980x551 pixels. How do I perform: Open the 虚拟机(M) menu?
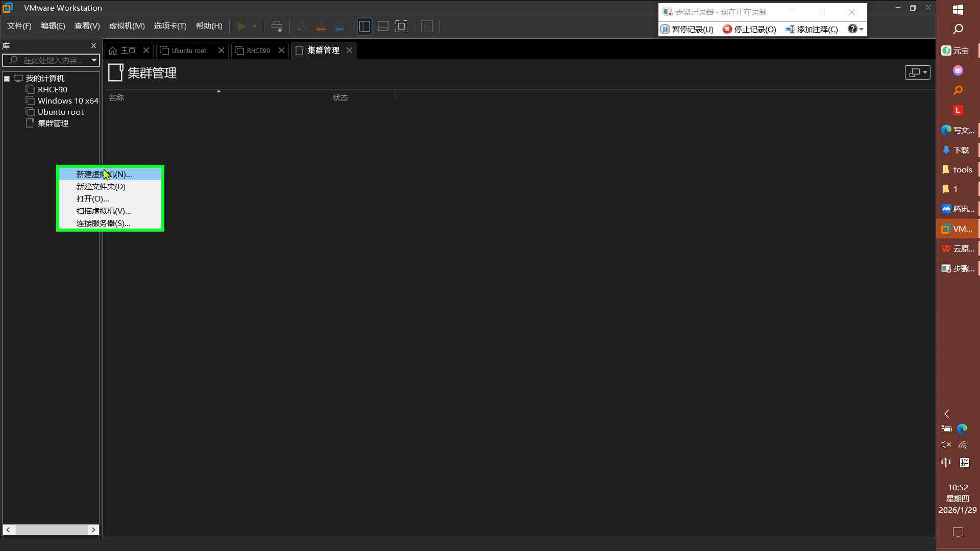[127, 26]
